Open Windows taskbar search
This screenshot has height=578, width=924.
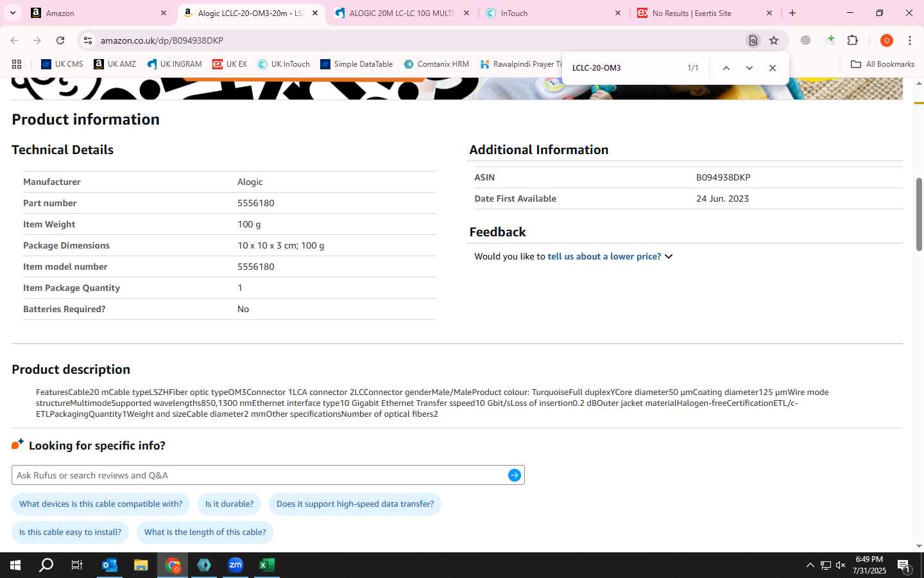46,565
